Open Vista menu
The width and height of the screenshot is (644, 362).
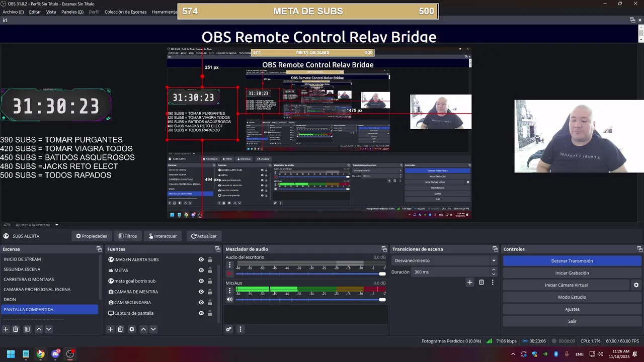[x=51, y=12]
